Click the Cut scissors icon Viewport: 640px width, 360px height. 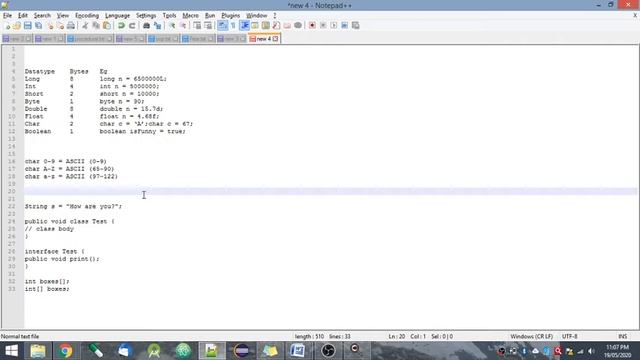85,26
